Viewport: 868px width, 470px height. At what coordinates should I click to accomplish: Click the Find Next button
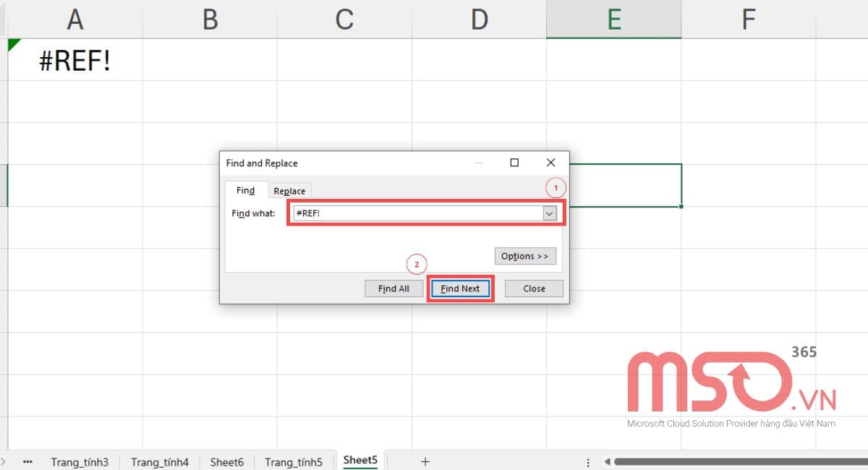click(460, 289)
